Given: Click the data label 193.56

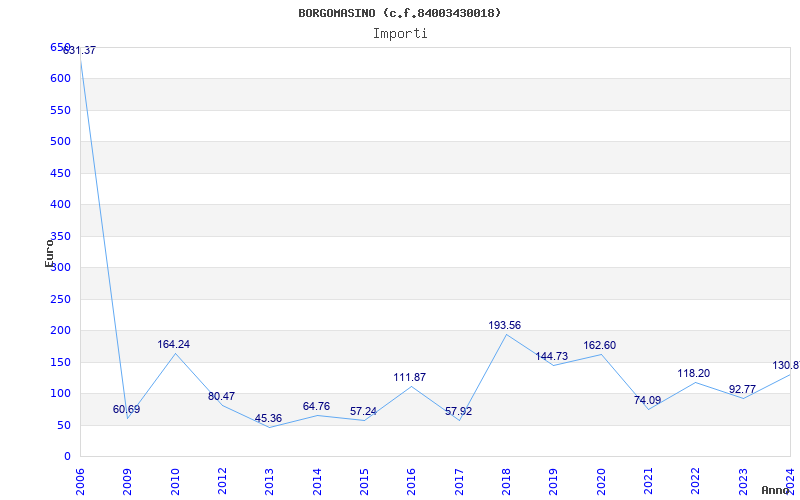Looking at the screenshot, I should pos(505,326).
